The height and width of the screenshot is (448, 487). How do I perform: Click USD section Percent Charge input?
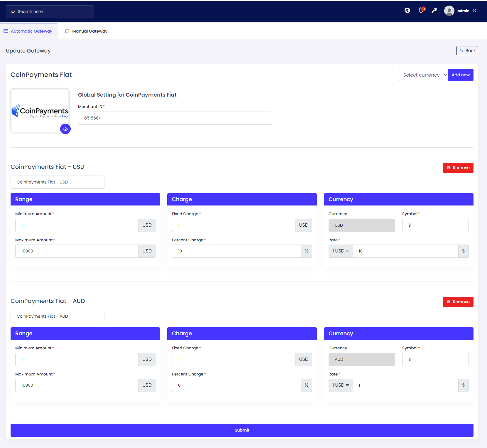236,251
